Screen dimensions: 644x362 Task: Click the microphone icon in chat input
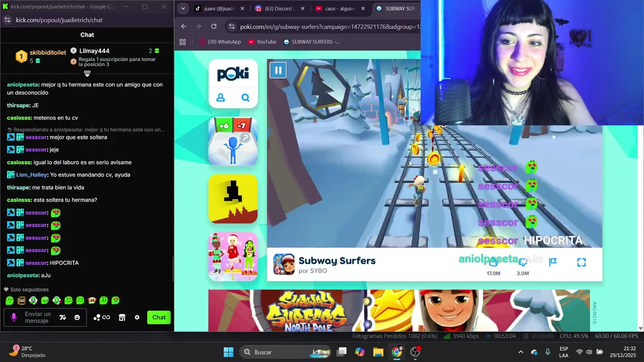(14, 317)
